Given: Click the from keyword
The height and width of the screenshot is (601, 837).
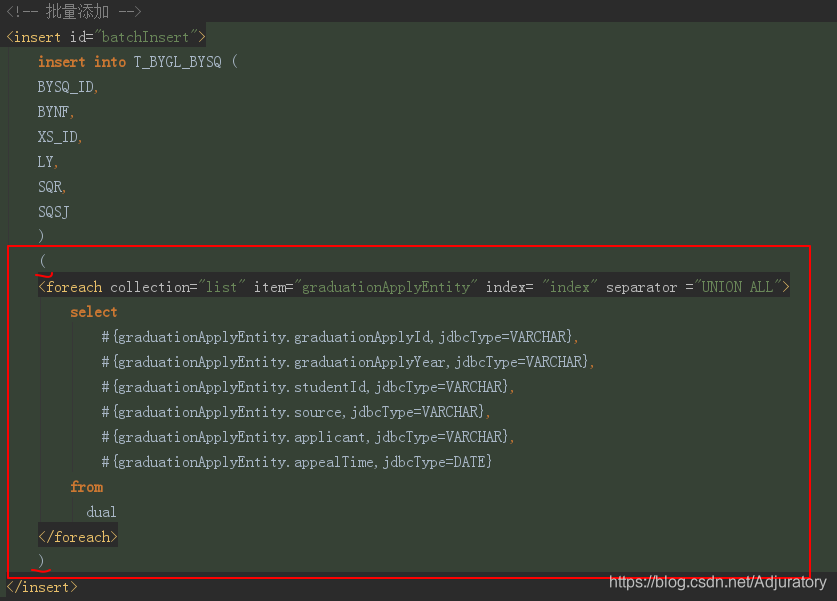Looking at the screenshot, I should pos(86,487).
